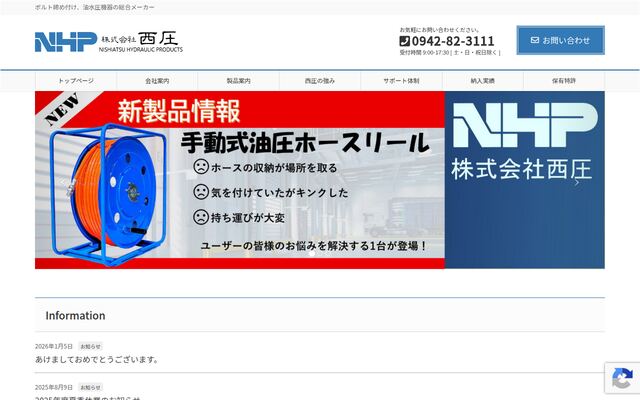Click the お問い合わせ contact button

click(560, 40)
